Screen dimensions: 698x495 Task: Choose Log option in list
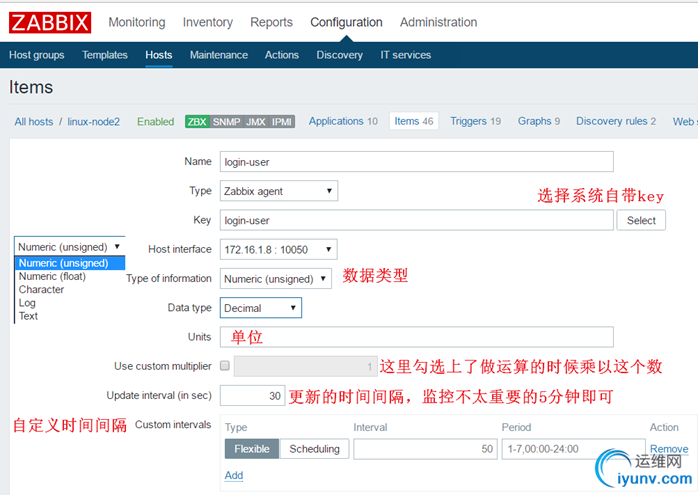tap(27, 303)
